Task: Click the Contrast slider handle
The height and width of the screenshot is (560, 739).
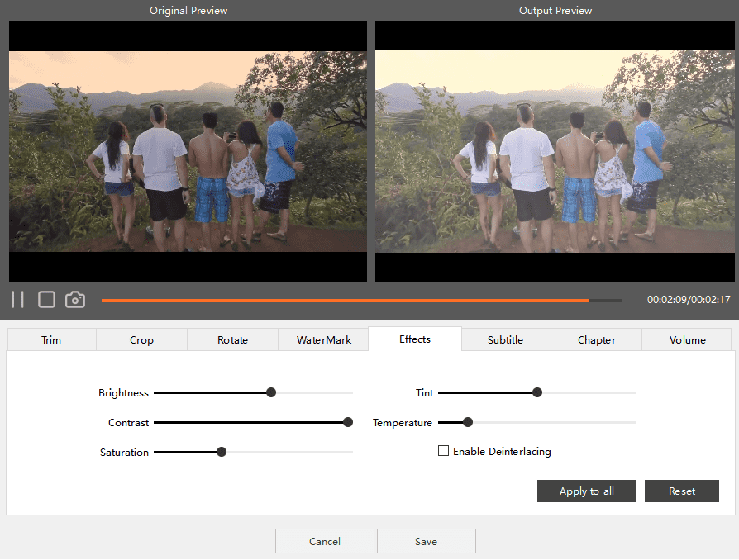Action: 348,422
